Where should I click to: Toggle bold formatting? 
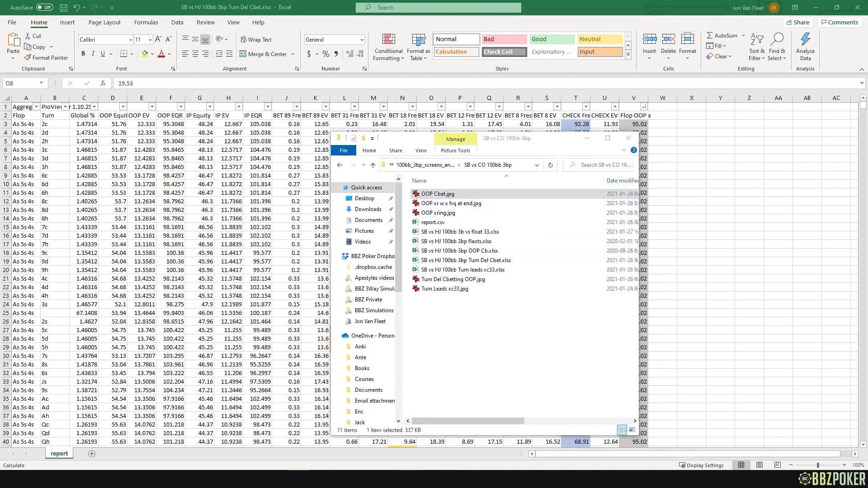pyautogui.click(x=83, y=54)
